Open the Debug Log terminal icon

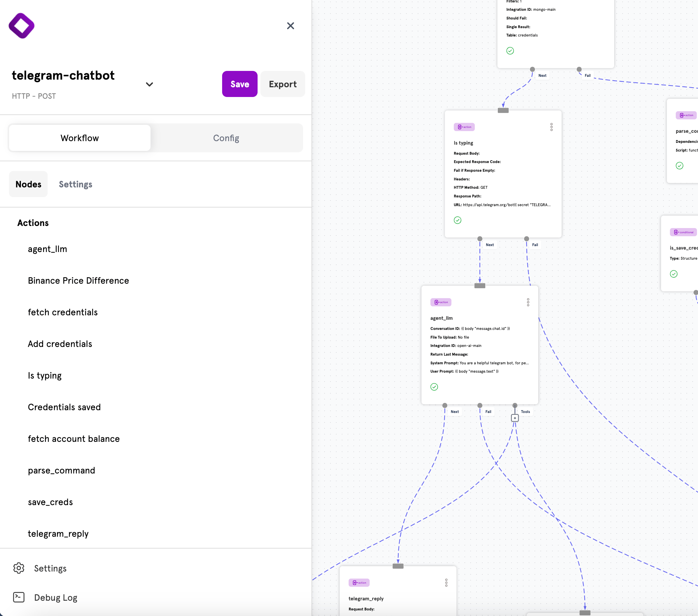19,597
